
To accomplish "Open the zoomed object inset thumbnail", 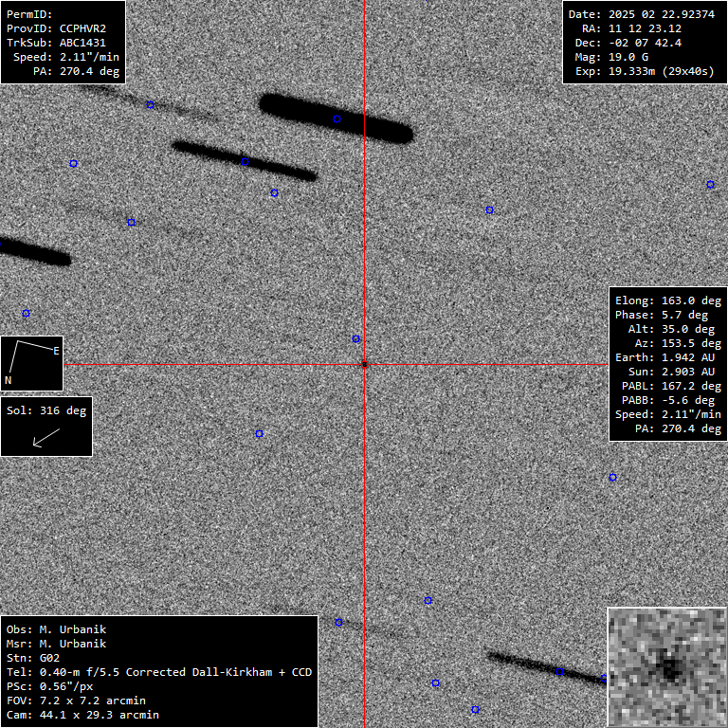I will 667,667.
